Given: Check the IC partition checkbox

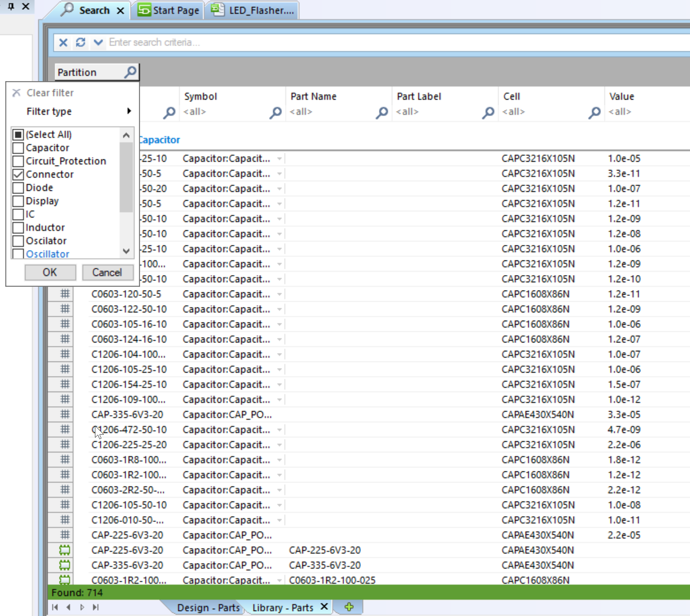Looking at the screenshot, I should click(x=18, y=214).
